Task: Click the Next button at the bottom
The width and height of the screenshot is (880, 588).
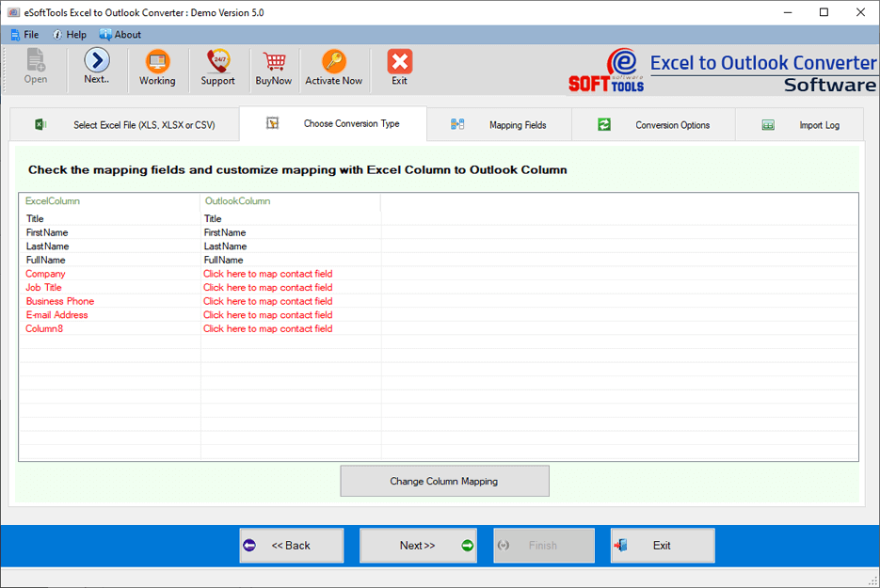Action: point(418,546)
